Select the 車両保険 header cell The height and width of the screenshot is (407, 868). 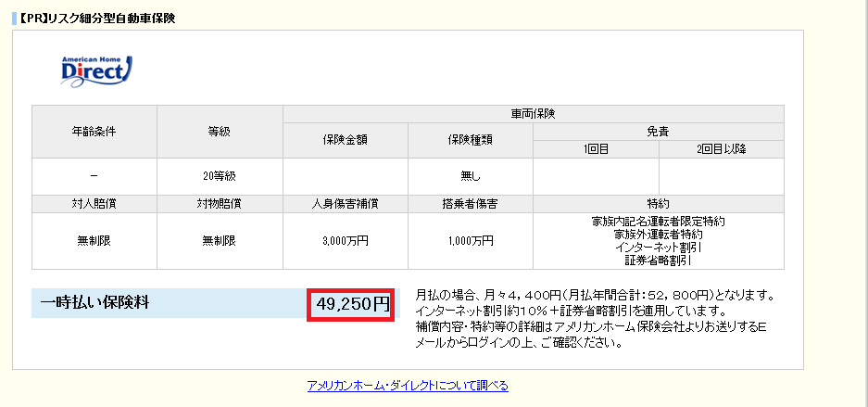point(533,114)
